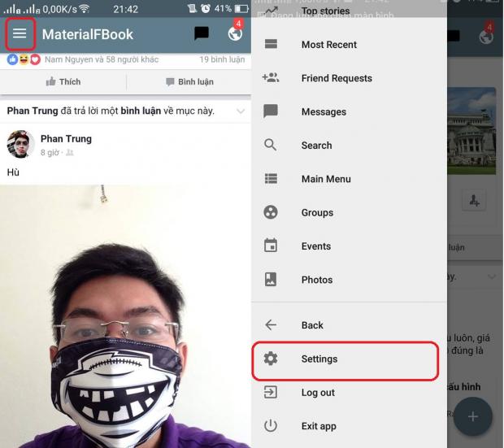Screen dimensions: 504x448
Task: Tap the Exit app power icon
Action: coord(271,426)
